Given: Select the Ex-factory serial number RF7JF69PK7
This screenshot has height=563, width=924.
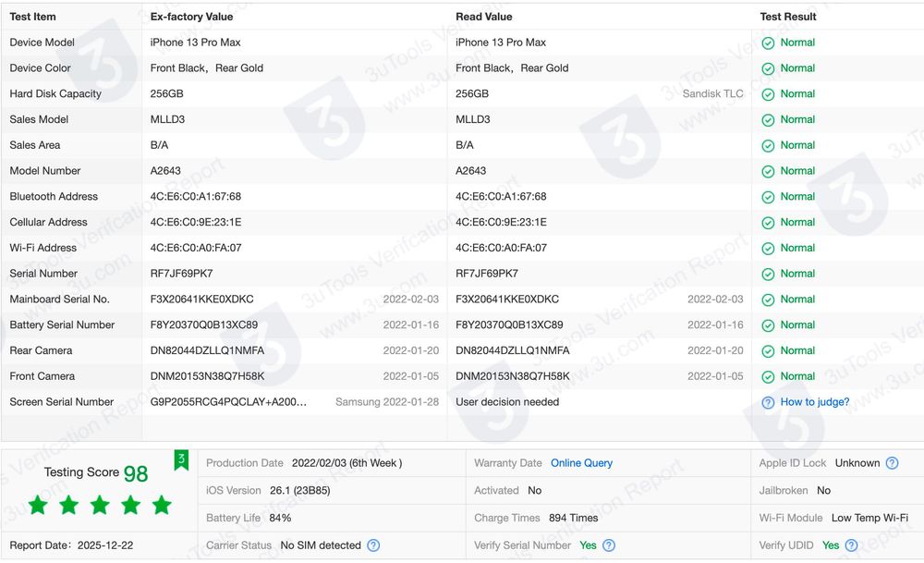Looking at the screenshot, I should [181, 273].
